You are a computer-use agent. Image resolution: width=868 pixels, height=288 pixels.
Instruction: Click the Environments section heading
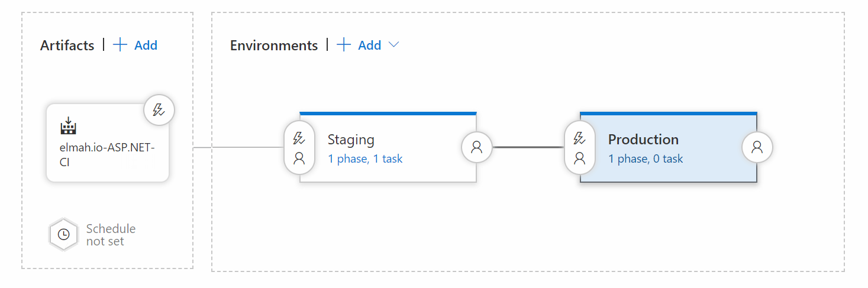coord(274,46)
